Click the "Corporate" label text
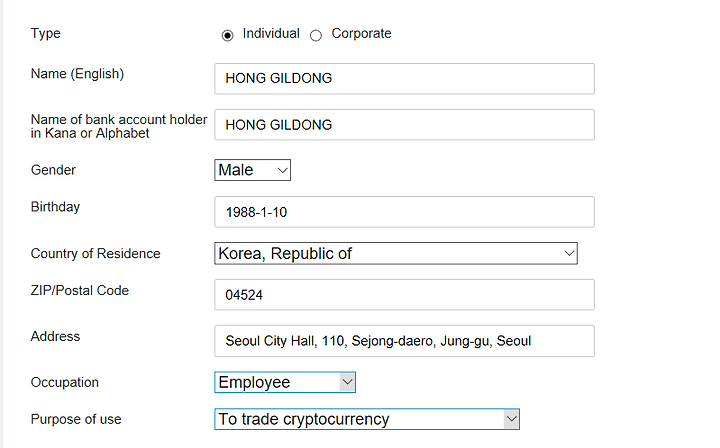720x448 pixels. pyautogui.click(x=361, y=34)
